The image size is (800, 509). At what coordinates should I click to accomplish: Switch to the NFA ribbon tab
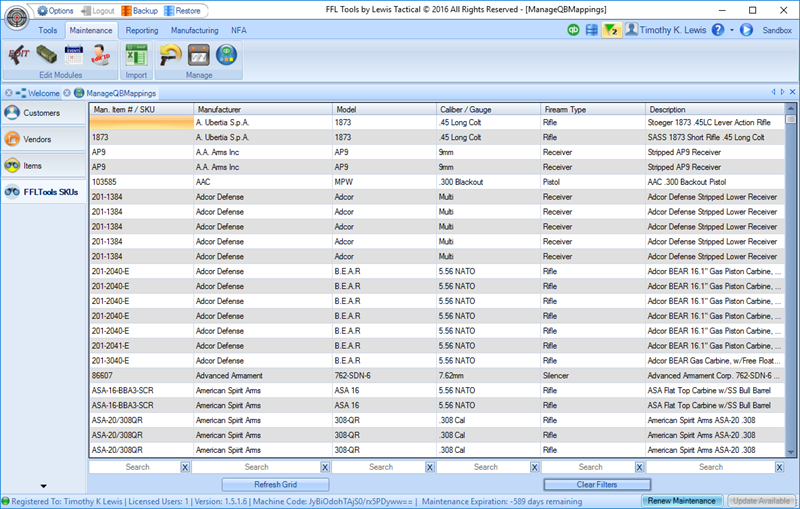[239, 31]
